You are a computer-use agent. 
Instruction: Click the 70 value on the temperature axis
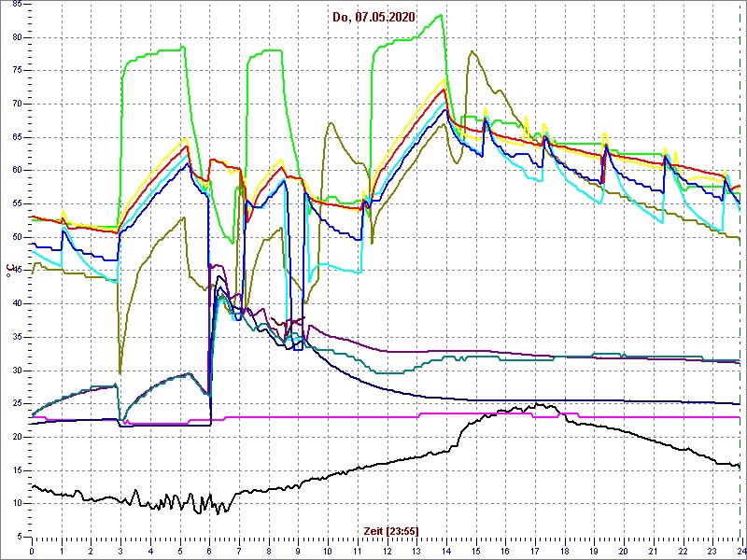pyautogui.click(x=17, y=104)
